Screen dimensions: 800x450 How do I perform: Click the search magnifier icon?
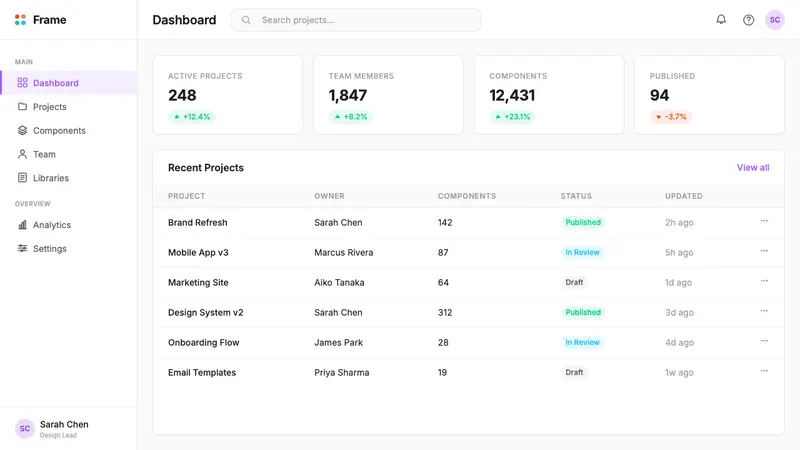pyautogui.click(x=246, y=20)
